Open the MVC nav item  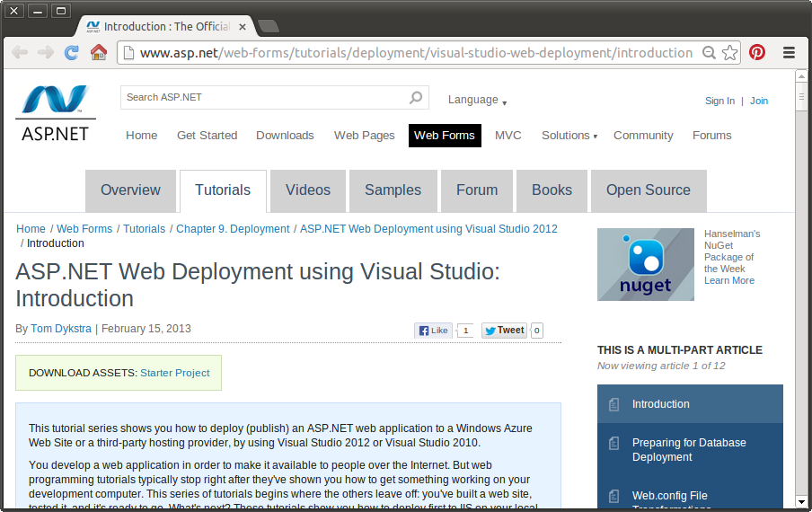[x=508, y=136]
